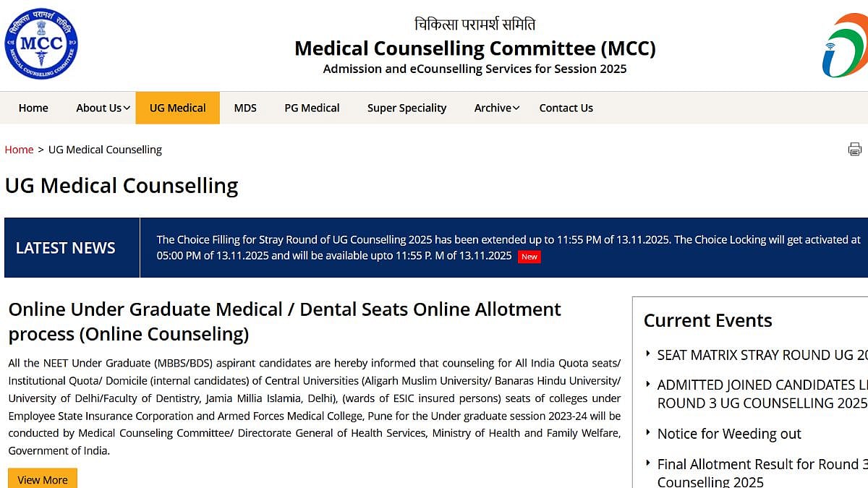Open the Notice for Weeding out link
The image size is (868, 488).
[728, 434]
